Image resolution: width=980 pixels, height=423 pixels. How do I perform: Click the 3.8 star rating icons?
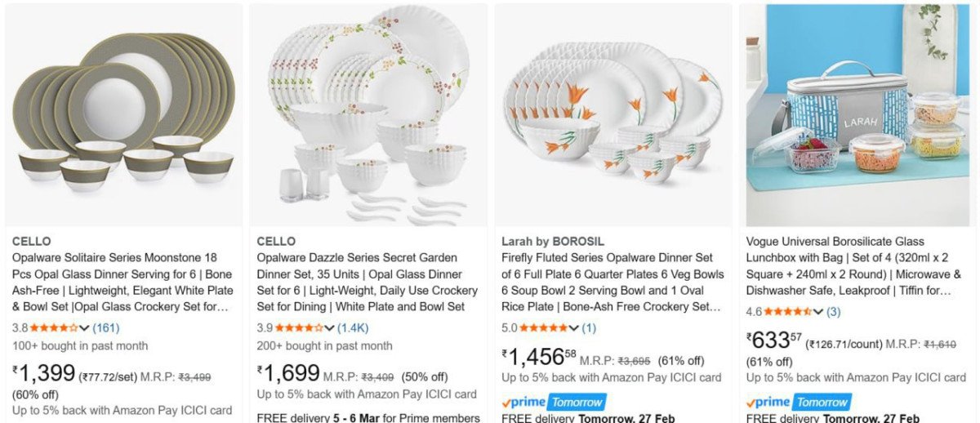(54, 327)
